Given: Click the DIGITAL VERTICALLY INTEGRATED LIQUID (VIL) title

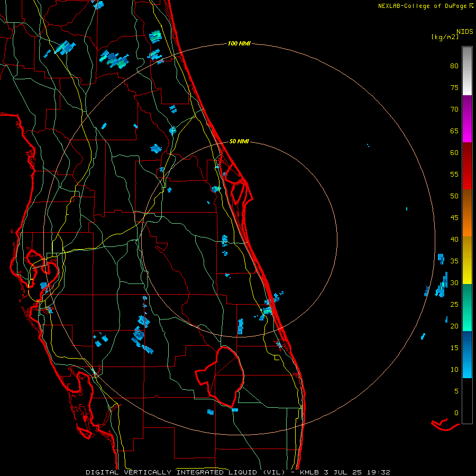Looking at the screenshot, I should pyautogui.click(x=185, y=472).
